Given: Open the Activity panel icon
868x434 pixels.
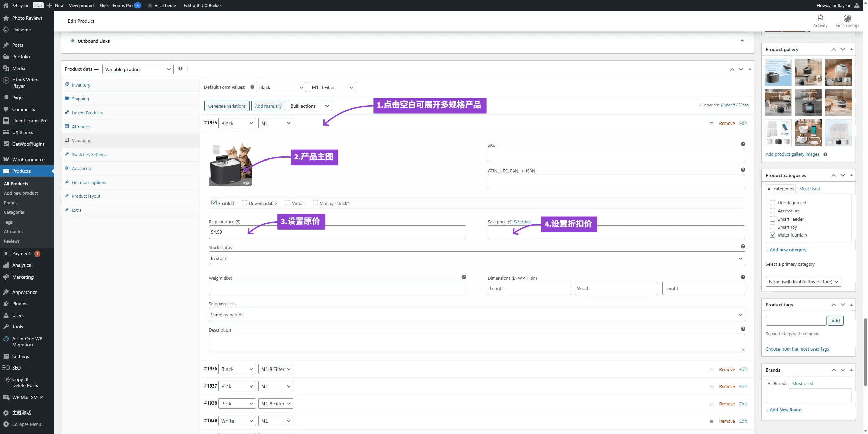Looking at the screenshot, I should pos(820,18).
